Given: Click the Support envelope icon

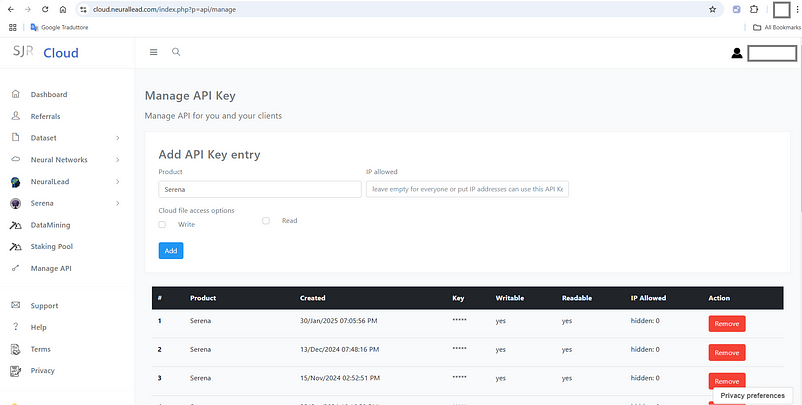Looking at the screenshot, I should [15, 305].
